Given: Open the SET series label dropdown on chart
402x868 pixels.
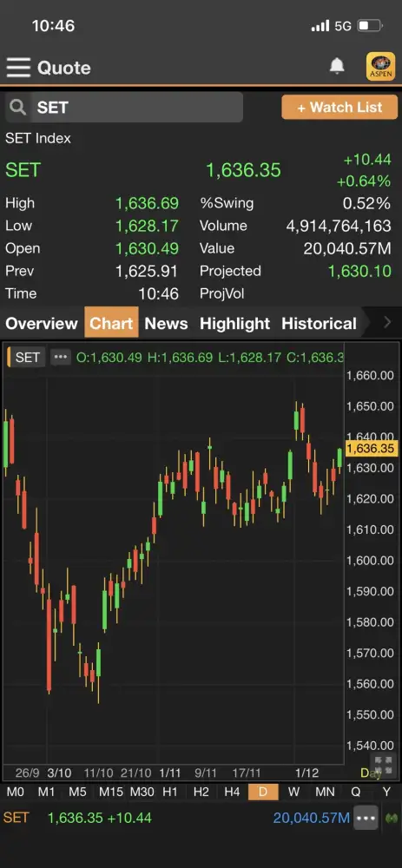Looking at the screenshot, I should click(x=26, y=357).
